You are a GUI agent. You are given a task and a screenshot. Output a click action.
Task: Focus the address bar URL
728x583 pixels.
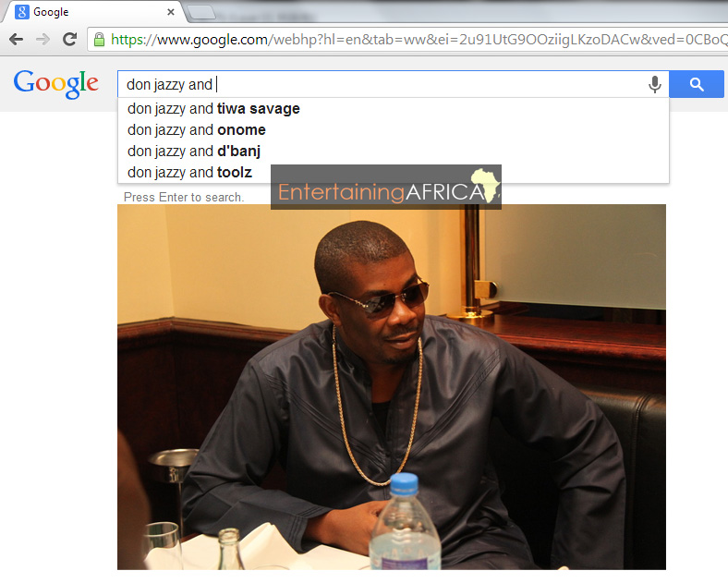(416, 39)
